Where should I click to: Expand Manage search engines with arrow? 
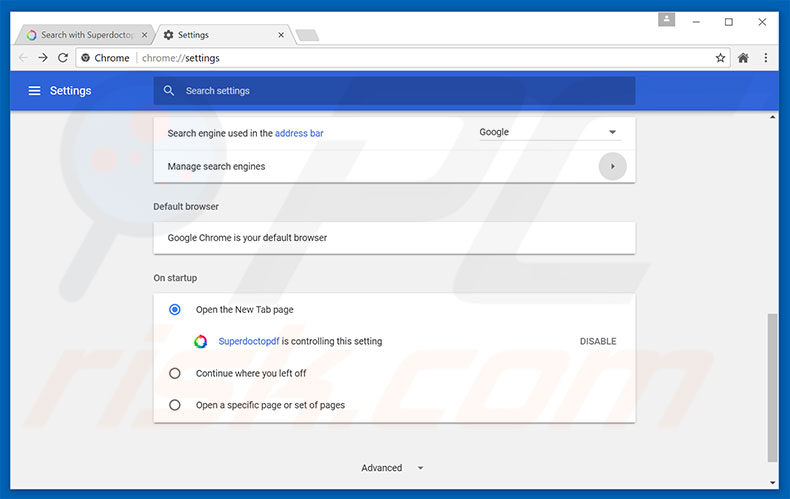point(613,166)
